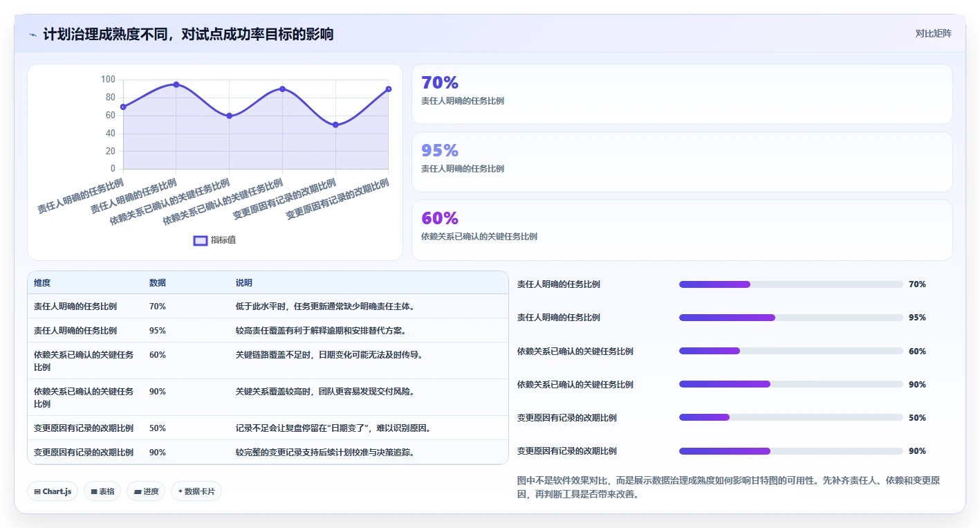The image size is (980, 528).
Task: Click the Chart.js text label
Action: pos(57,491)
